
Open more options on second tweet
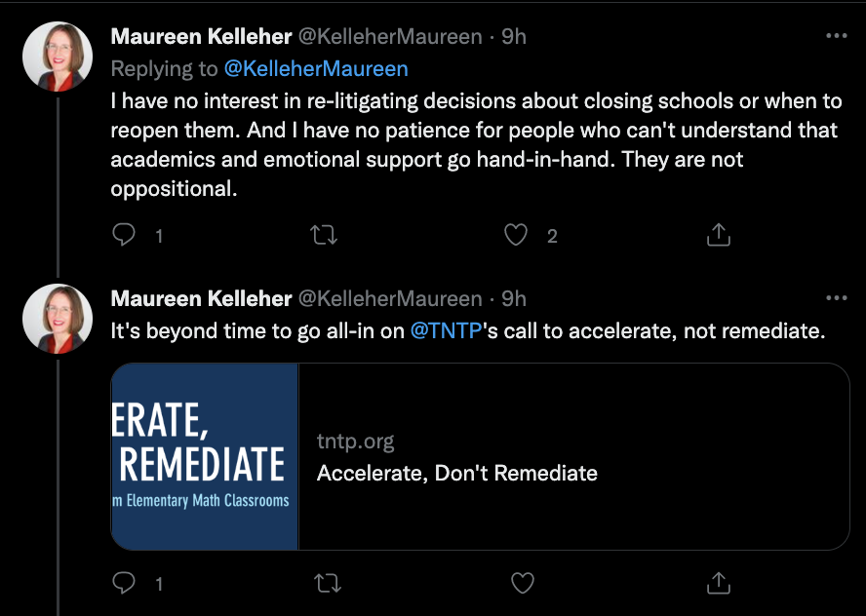coord(836,297)
